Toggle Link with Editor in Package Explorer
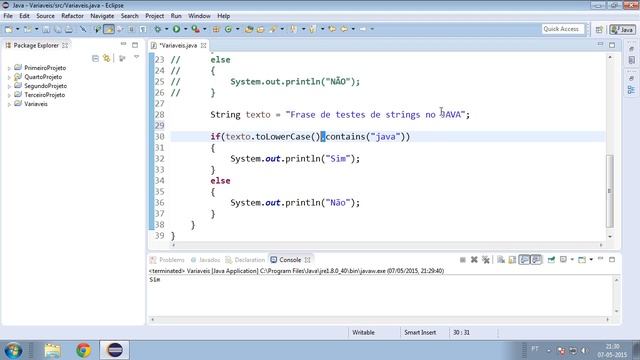The image size is (640, 360). [x=107, y=58]
